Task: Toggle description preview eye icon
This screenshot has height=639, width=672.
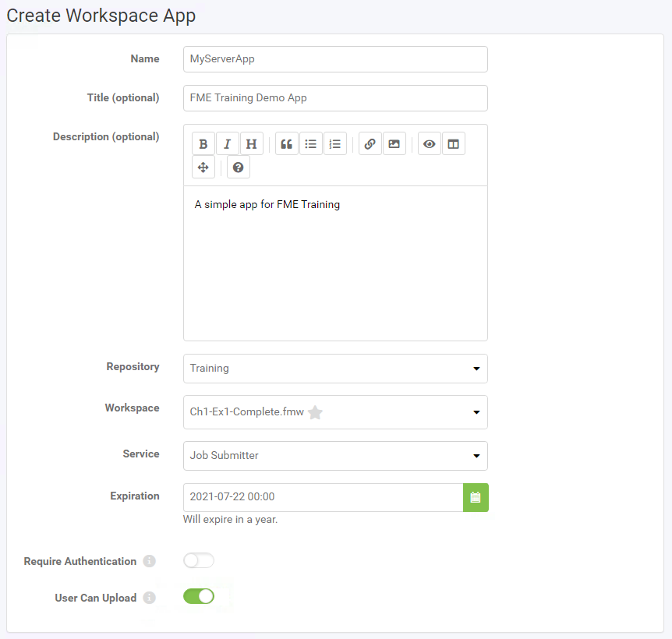Action: point(429,144)
